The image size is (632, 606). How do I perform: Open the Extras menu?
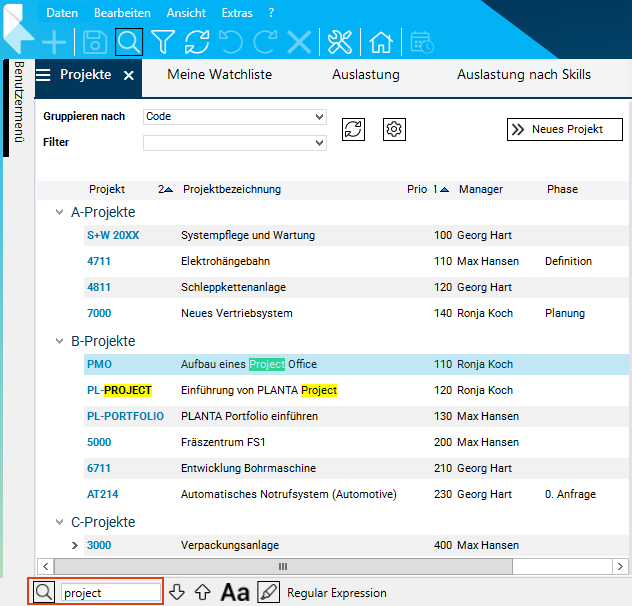(x=237, y=13)
